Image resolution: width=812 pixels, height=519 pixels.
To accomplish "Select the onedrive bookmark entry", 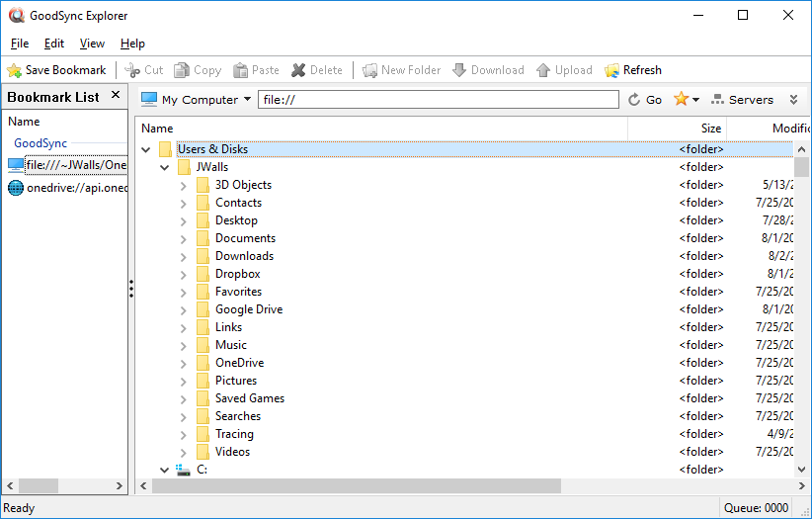I will (x=69, y=188).
